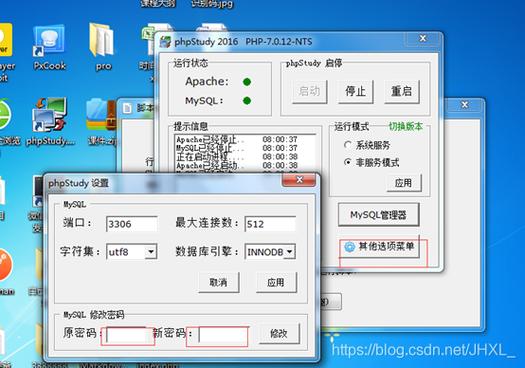This screenshot has height=368, width=525.
Task: Click 取消 in phpStudy 设置 dialog
Action: pyautogui.click(x=219, y=282)
